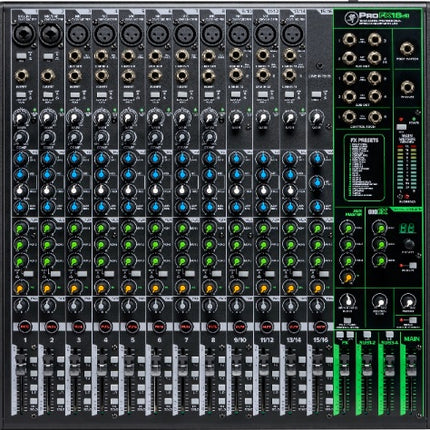Select the channel 1 insert jack

pos(21,76)
